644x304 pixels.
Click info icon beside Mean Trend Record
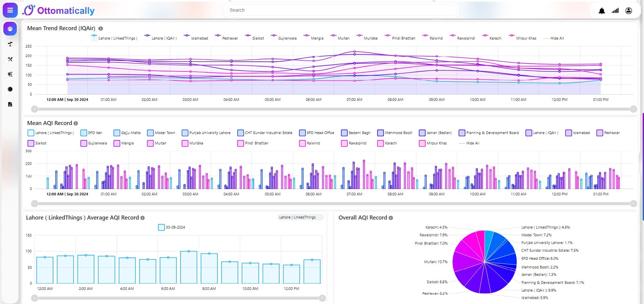[x=101, y=28]
